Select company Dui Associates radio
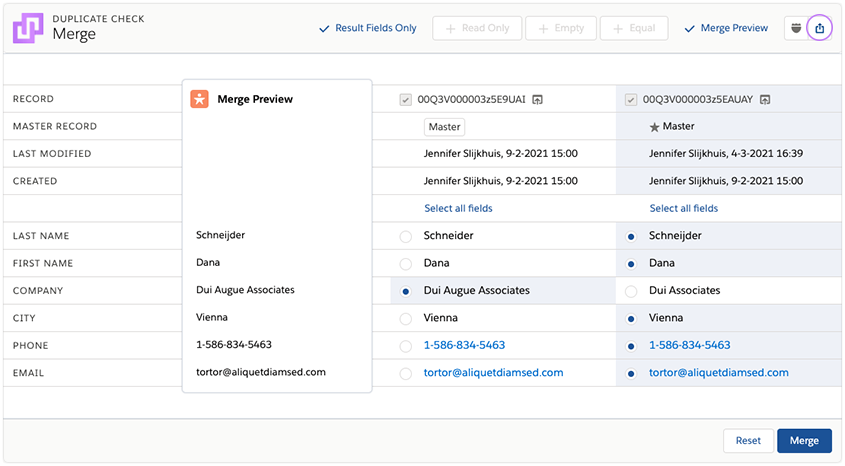845x466 pixels. click(x=631, y=291)
